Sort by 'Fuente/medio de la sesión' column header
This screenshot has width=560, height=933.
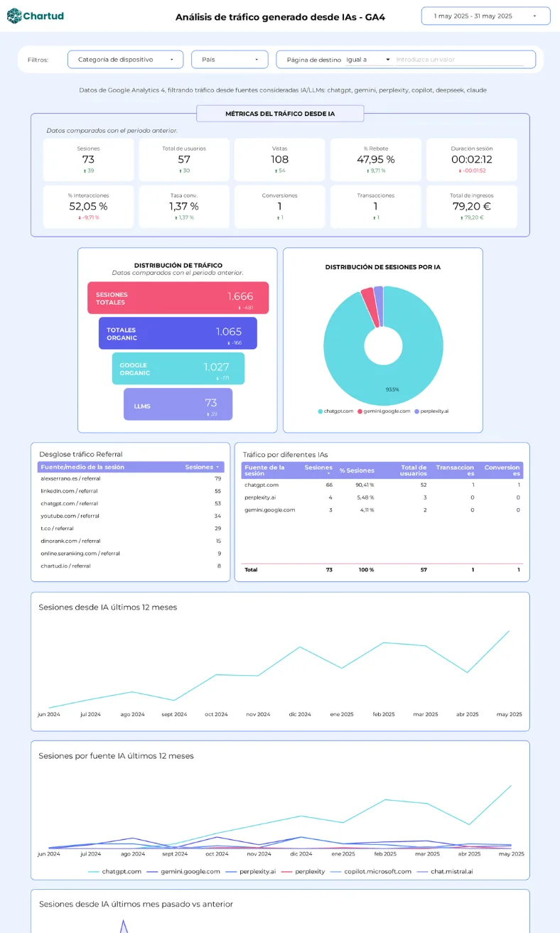pyautogui.click(x=82, y=467)
